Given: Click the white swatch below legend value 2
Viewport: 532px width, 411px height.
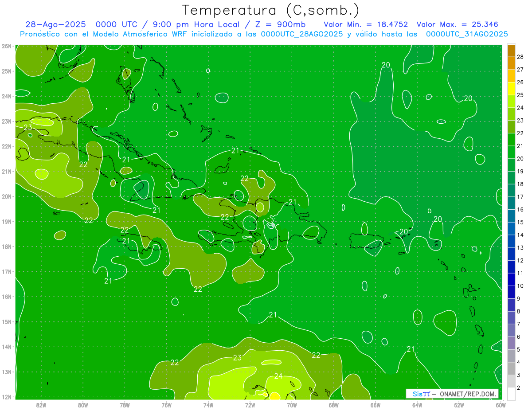Looking at the screenshot, I should point(511,394).
